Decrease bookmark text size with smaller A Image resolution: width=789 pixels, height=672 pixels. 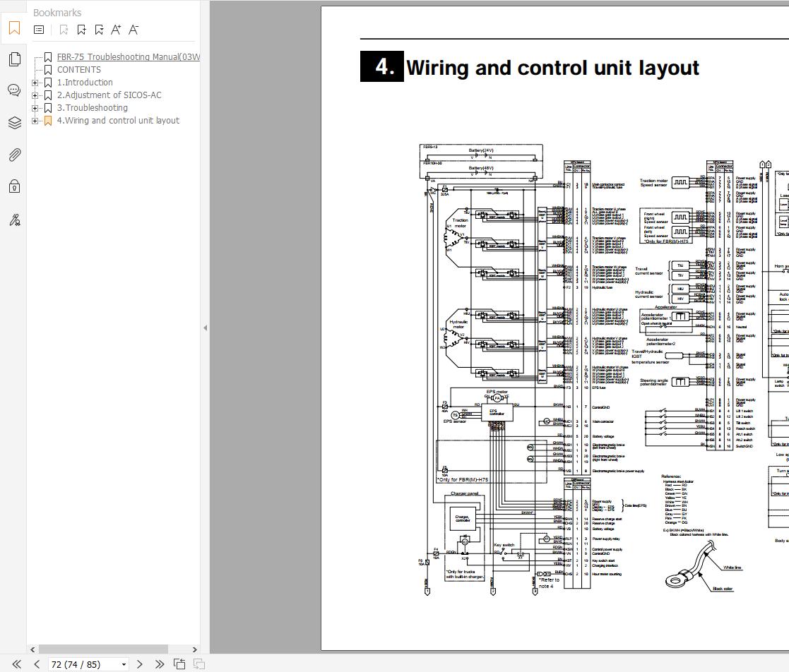click(x=134, y=30)
